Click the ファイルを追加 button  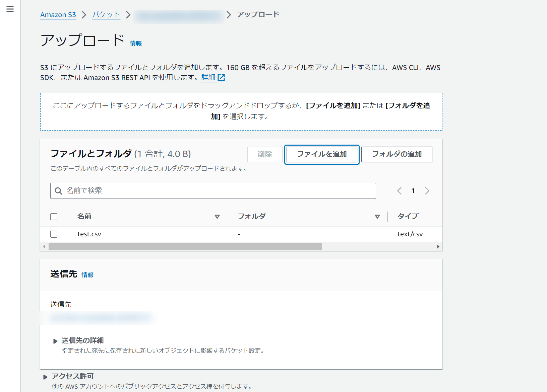pyautogui.click(x=322, y=154)
